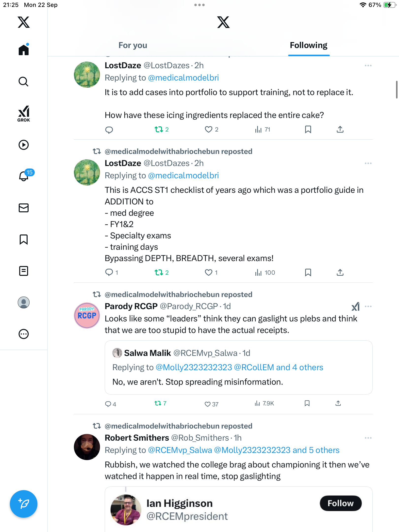Expand the sidebar More menu
The width and height of the screenshot is (399, 532).
(24, 334)
